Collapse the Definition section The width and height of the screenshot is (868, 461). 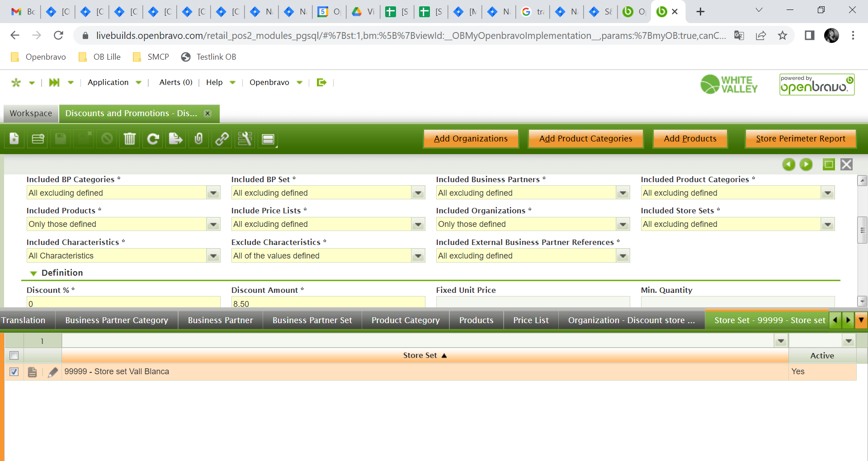click(x=33, y=273)
